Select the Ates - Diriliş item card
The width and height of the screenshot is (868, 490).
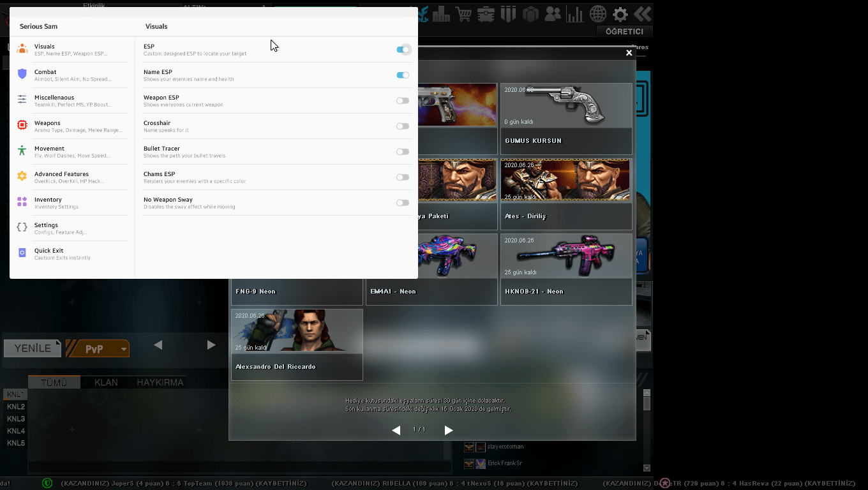click(566, 194)
